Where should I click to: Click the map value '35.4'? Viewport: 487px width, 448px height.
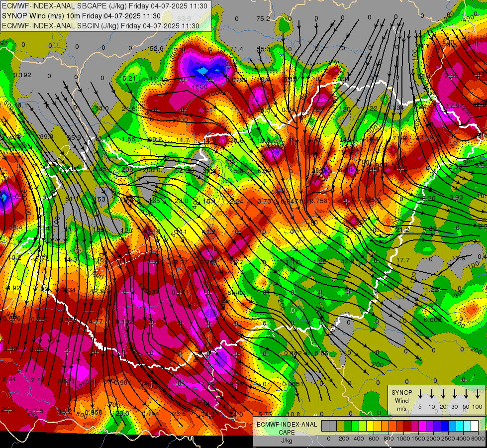point(15,227)
